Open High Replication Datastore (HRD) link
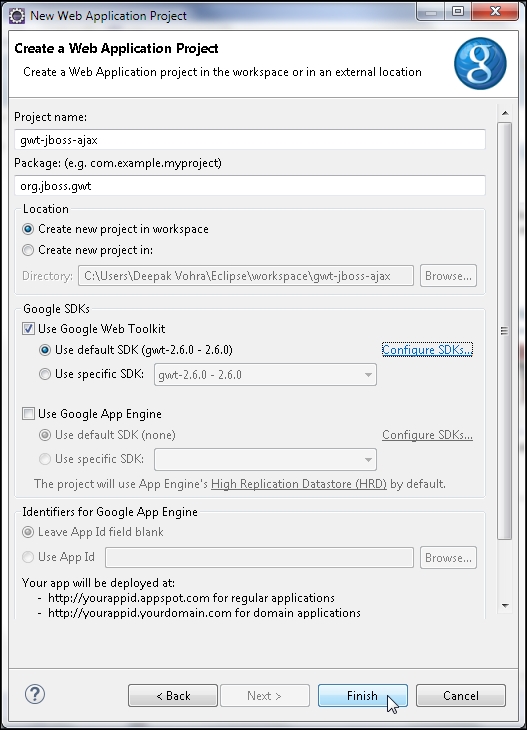This screenshot has height=730, width=527. tap(299, 484)
